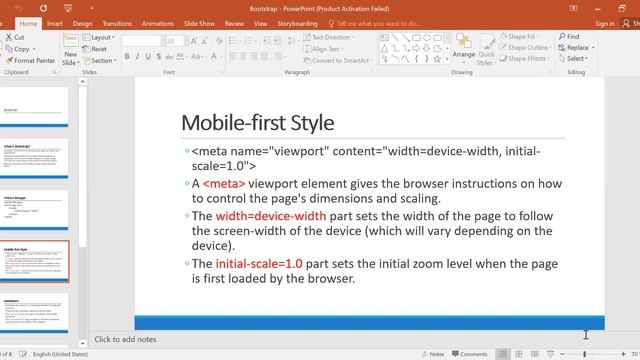This screenshot has height=360, width=640.
Task: Toggle the Notes pane
Action: coord(433,354)
